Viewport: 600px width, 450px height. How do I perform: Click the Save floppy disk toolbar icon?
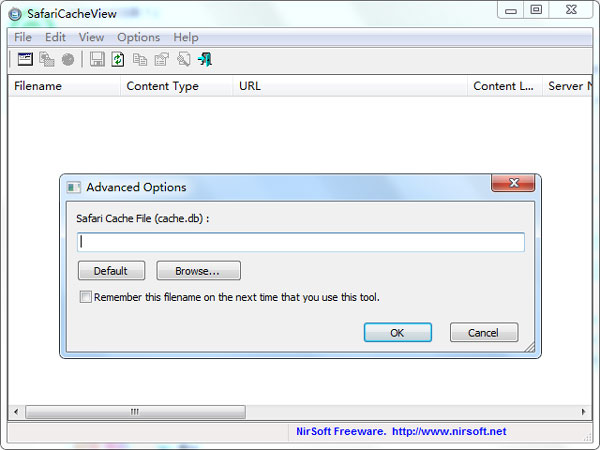97,59
